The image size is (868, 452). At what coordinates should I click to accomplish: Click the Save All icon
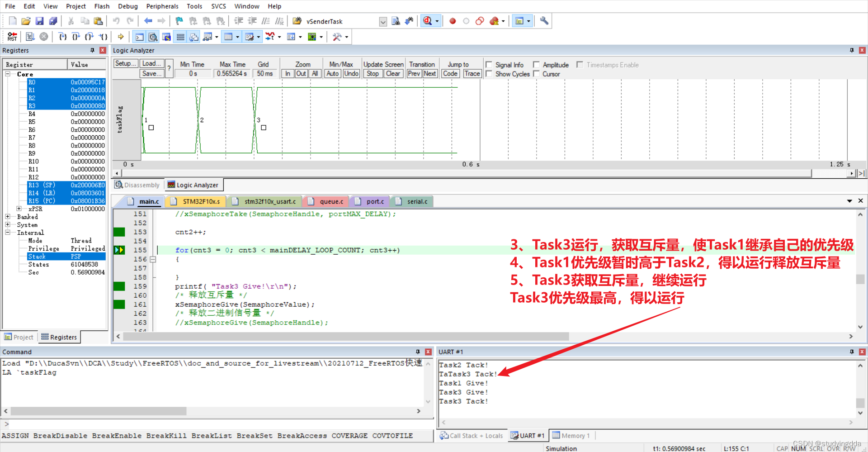(53, 21)
